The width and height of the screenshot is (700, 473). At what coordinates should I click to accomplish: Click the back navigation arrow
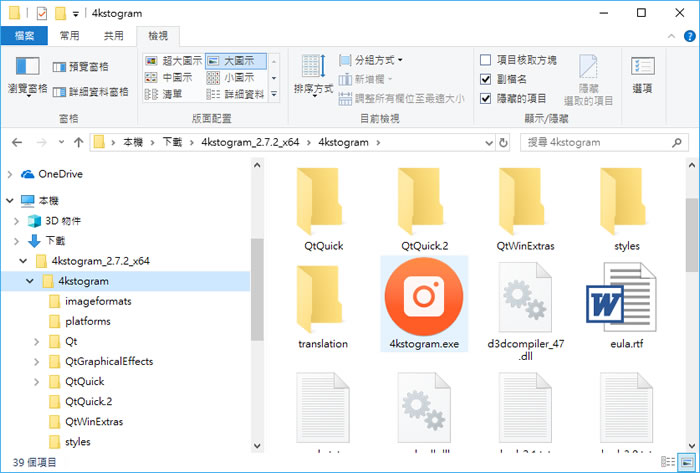[x=17, y=142]
